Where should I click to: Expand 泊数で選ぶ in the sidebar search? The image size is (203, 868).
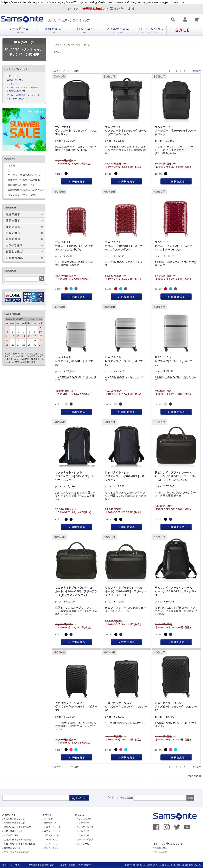[x=24, y=233]
